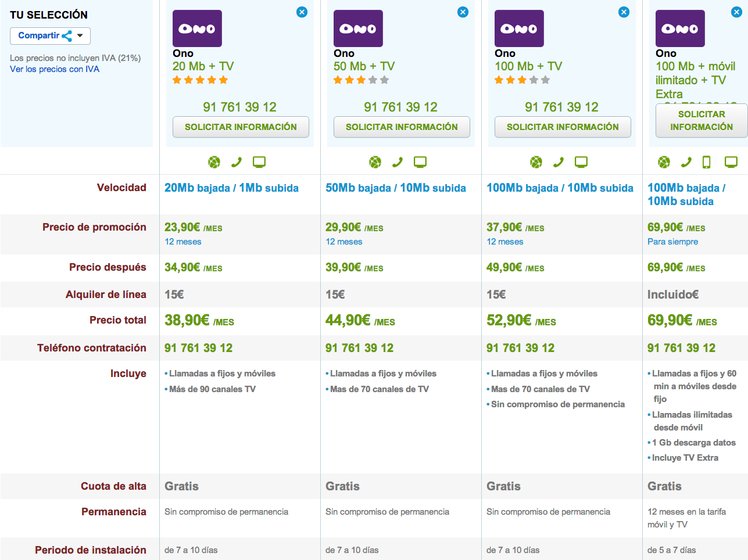Open the Compartir share dropdown
This screenshot has height=560, width=748.
(50, 36)
